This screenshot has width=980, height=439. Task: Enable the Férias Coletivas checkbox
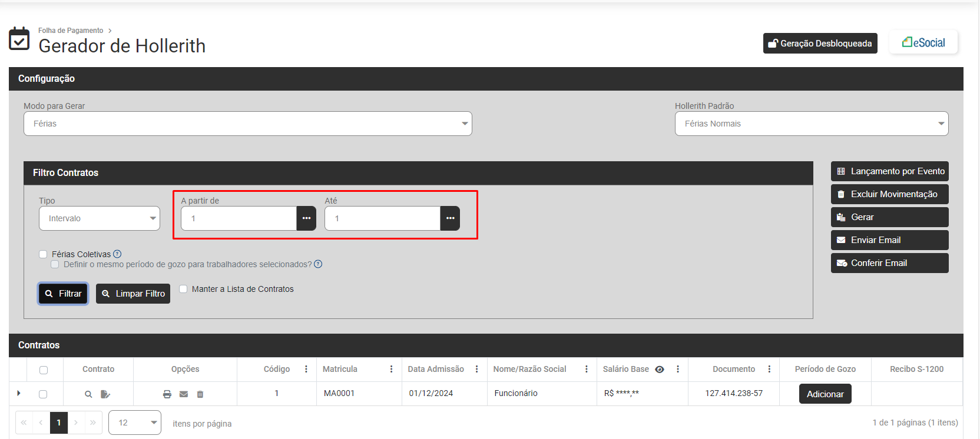pos(43,254)
